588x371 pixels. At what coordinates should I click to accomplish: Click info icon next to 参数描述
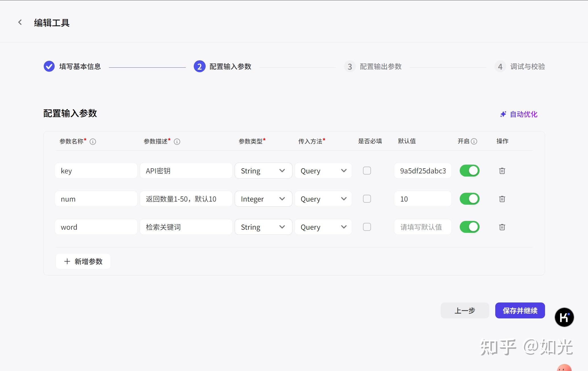click(177, 142)
